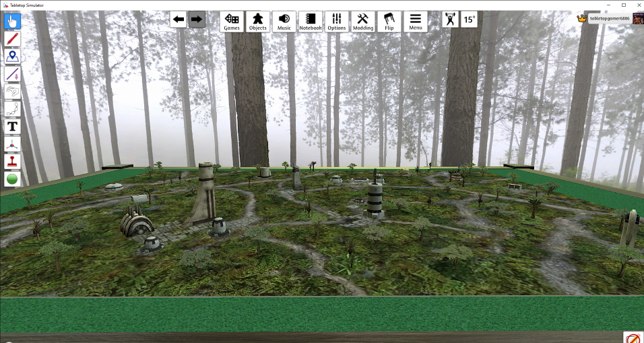Select the red Draw pencil tool
Viewport: 644px width, 343px height.
tap(12, 38)
